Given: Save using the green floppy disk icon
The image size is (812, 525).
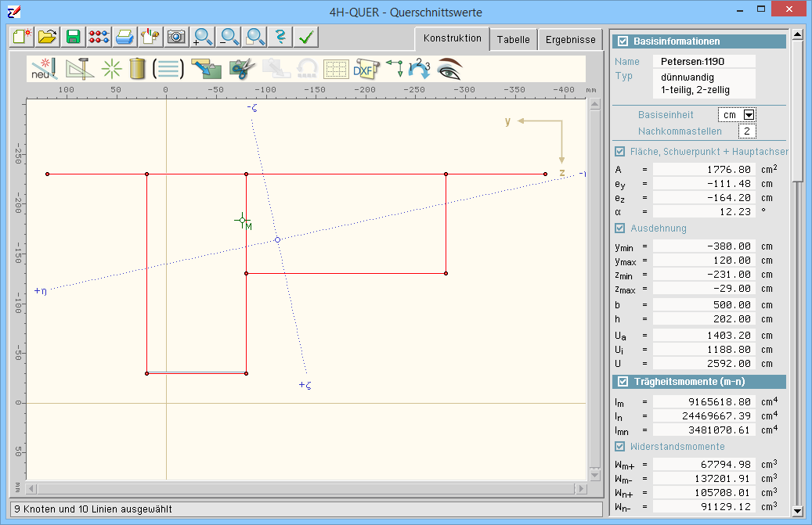Looking at the screenshot, I should tap(74, 36).
